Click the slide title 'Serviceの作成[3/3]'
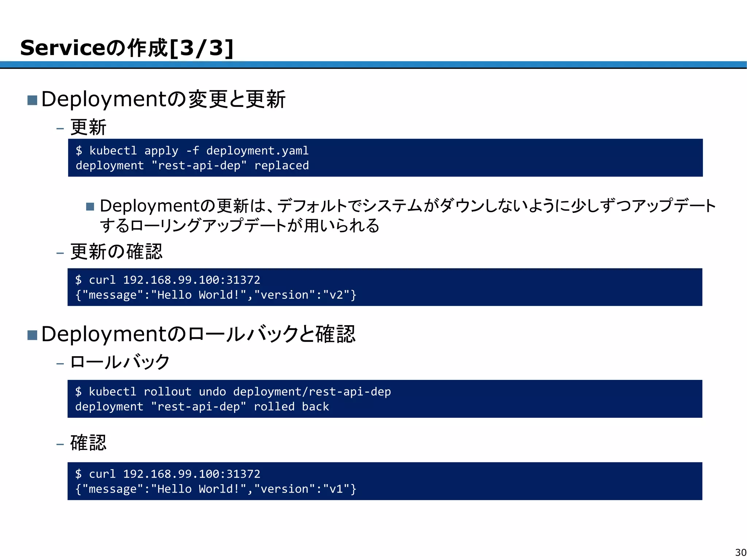The width and height of the screenshot is (747, 560). [x=127, y=48]
